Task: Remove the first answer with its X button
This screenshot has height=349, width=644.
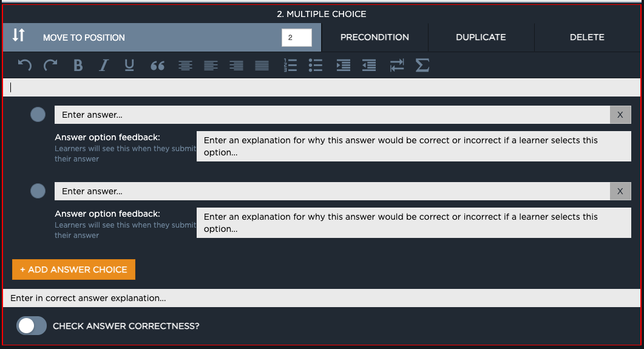Action: (x=620, y=115)
